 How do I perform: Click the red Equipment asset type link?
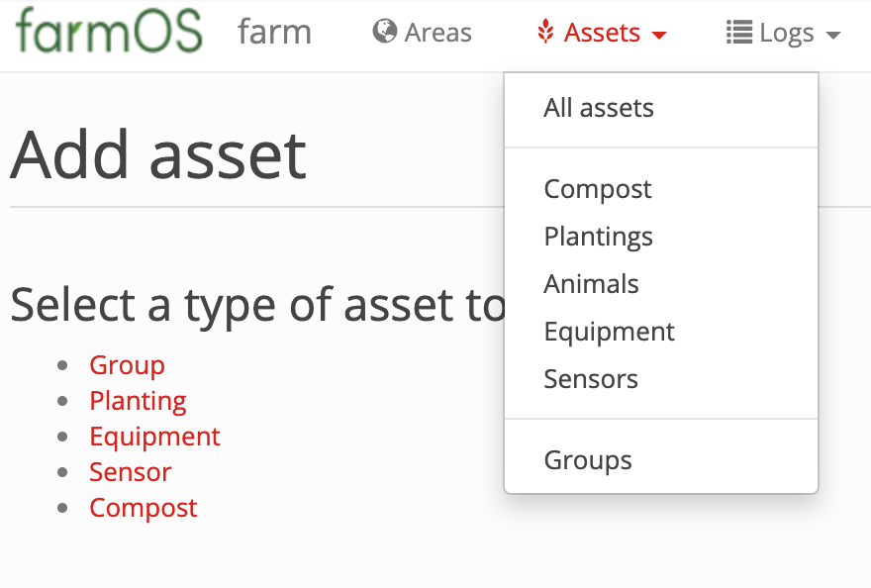(155, 437)
